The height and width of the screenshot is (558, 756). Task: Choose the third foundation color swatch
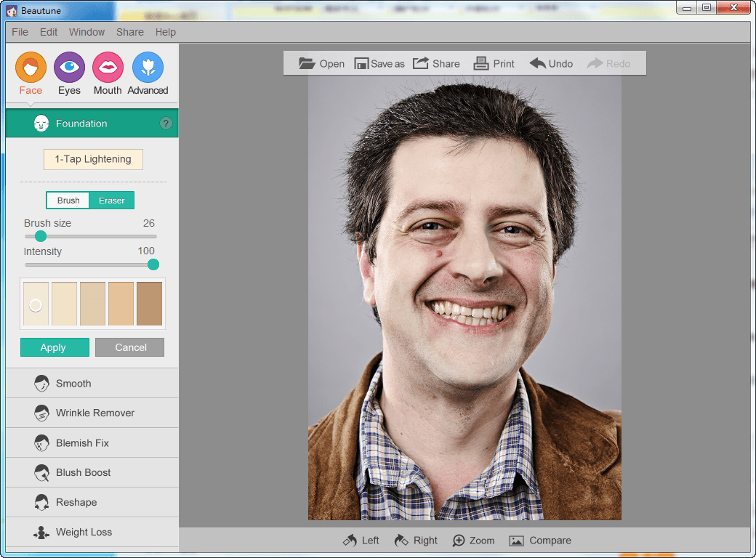pyautogui.click(x=92, y=304)
